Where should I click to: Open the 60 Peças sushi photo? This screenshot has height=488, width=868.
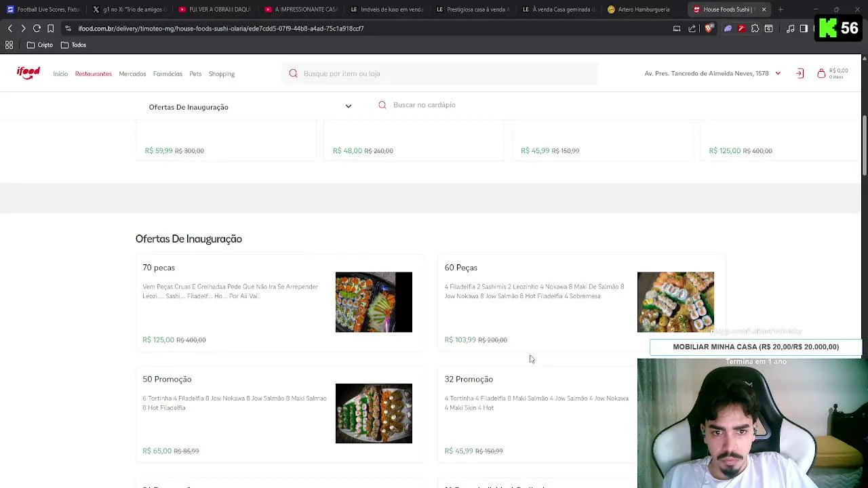pyautogui.click(x=675, y=302)
